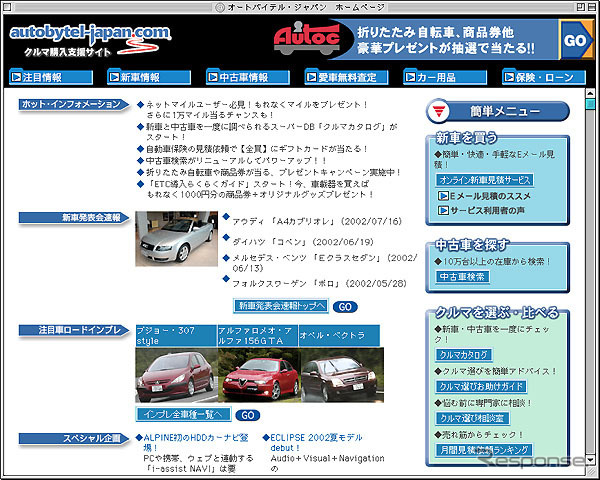
Task: Open the サービス利用者の声 link
Action: (487, 210)
